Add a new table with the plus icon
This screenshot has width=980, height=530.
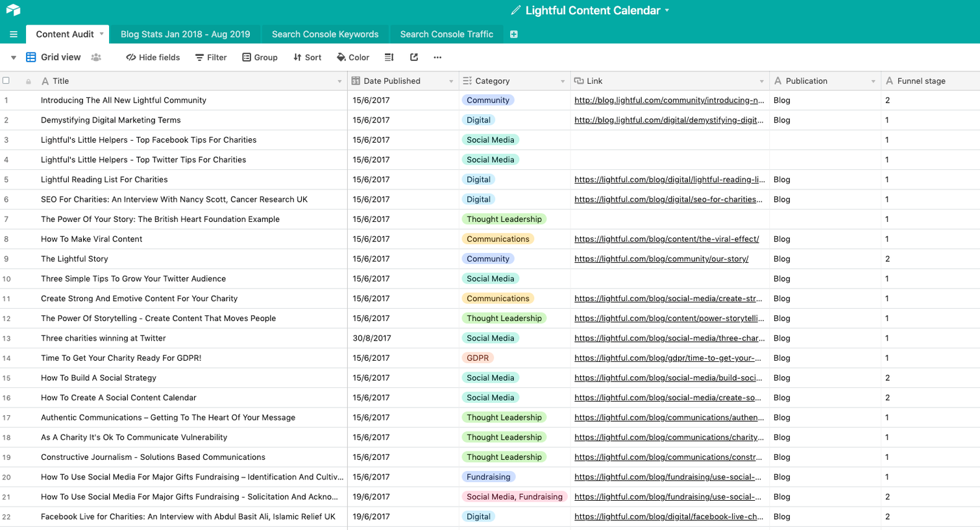click(x=514, y=34)
